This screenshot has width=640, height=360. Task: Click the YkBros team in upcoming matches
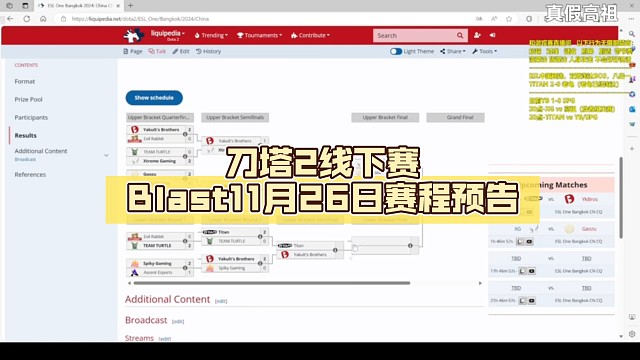point(590,199)
